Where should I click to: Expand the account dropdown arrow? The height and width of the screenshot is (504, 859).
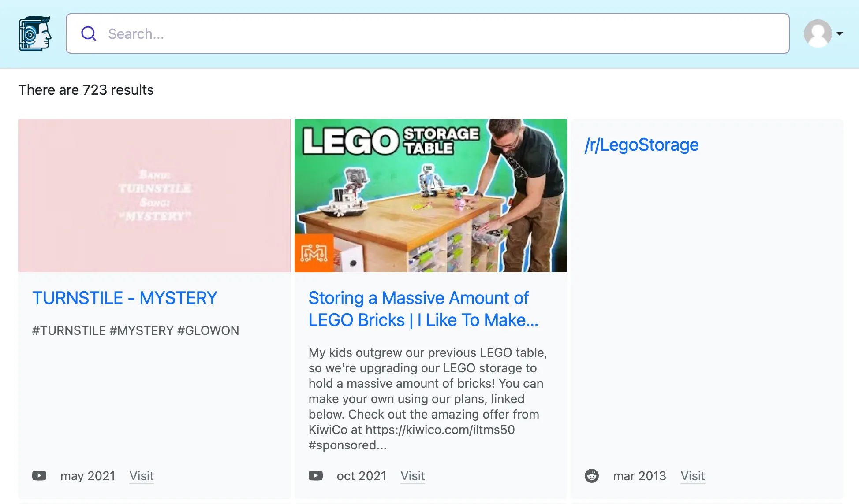pyautogui.click(x=840, y=33)
